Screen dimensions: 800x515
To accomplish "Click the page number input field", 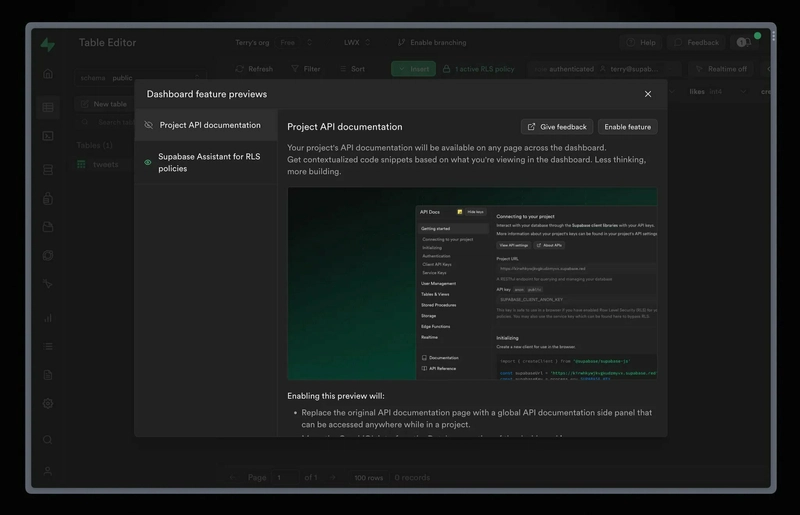I will [x=285, y=477].
